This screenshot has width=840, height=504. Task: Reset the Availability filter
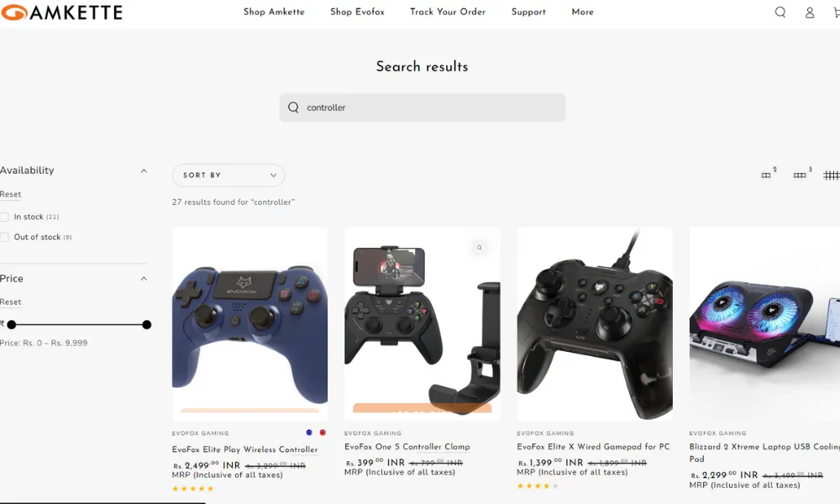[x=11, y=194]
